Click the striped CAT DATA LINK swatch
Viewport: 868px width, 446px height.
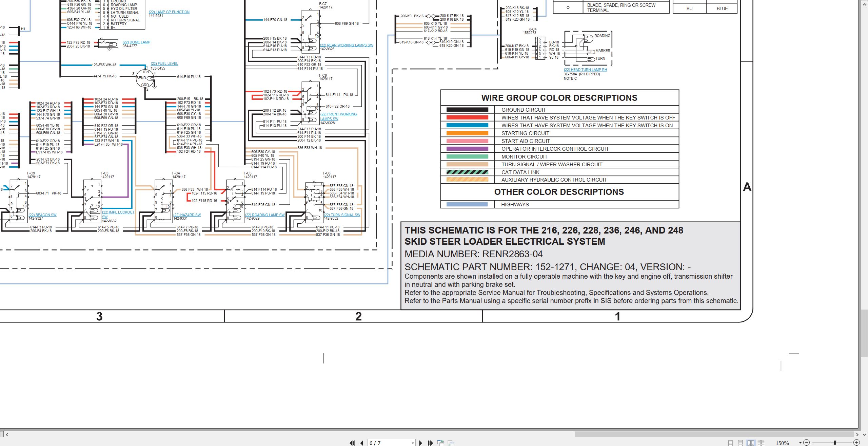(x=467, y=172)
